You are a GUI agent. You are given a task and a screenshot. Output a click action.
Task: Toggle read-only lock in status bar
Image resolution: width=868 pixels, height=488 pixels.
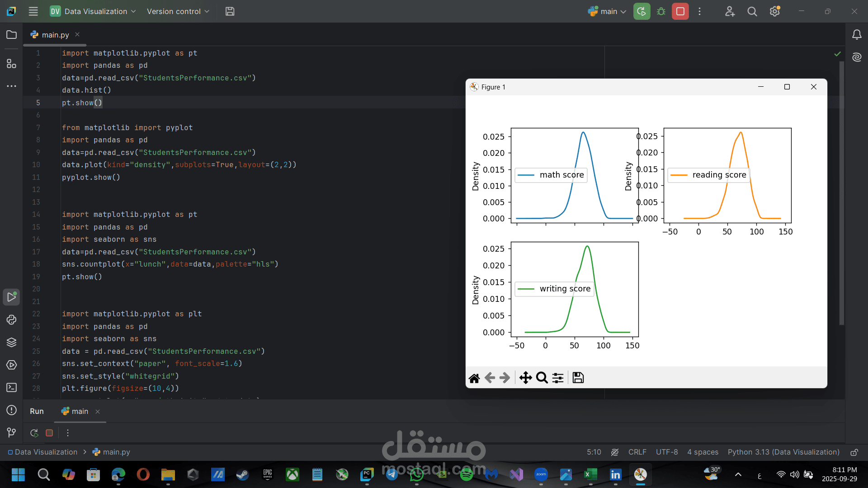point(854,452)
